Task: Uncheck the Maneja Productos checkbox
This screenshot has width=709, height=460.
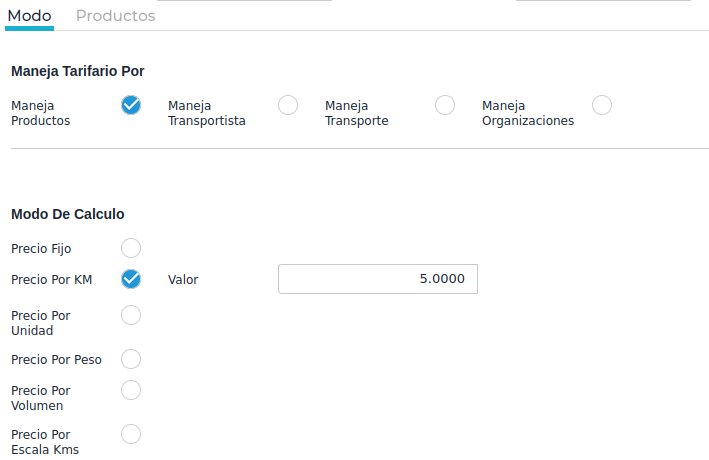Action: click(131, 105)
